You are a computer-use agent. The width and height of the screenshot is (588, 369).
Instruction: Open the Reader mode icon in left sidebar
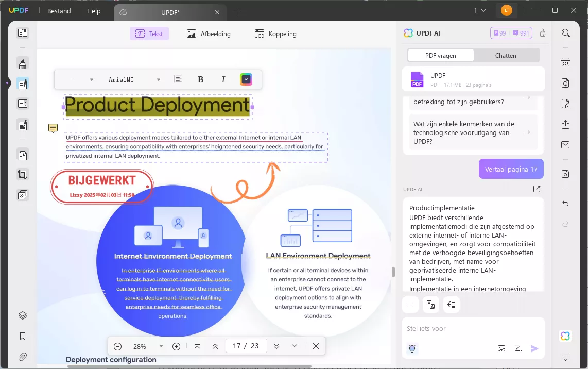coord(23,33)
